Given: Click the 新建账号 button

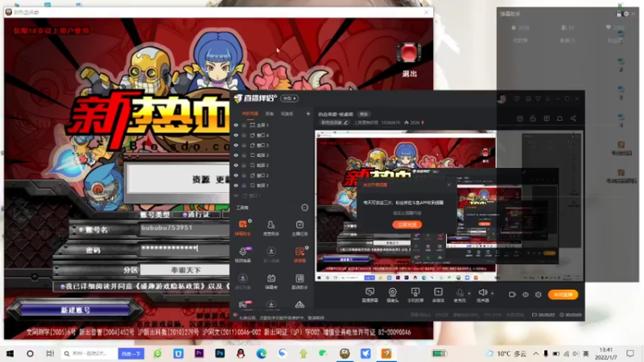Looking at the screenshot, I should 75,310.
